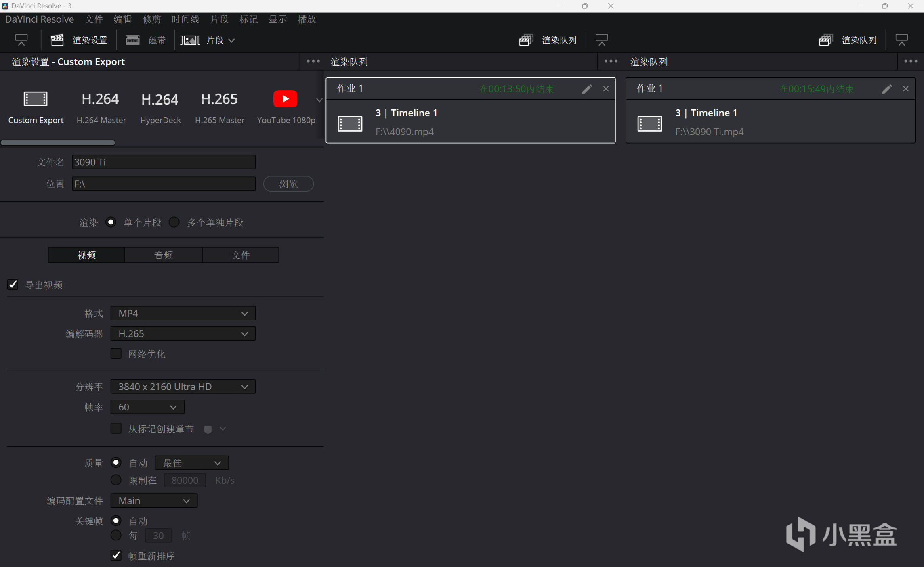Open the frame rate dropdown showing 60
Screen dimensions: 924x567
(x=147, y=407)
